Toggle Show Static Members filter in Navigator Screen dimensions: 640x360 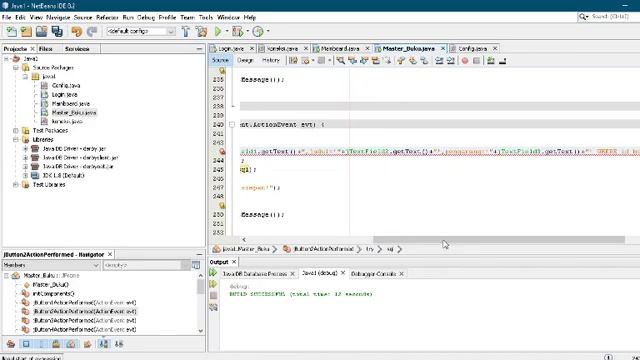point(41,344)
